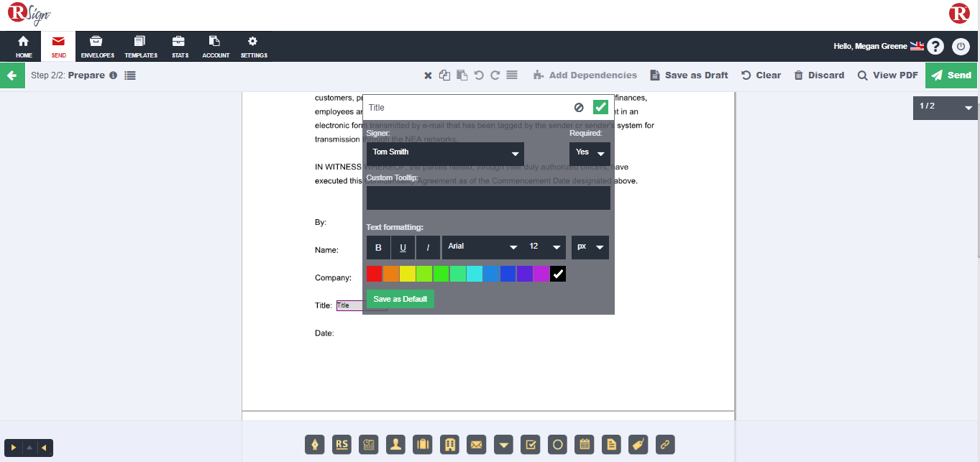Pick the red color swatch
The image size is (980, 462).
[374, 274]
